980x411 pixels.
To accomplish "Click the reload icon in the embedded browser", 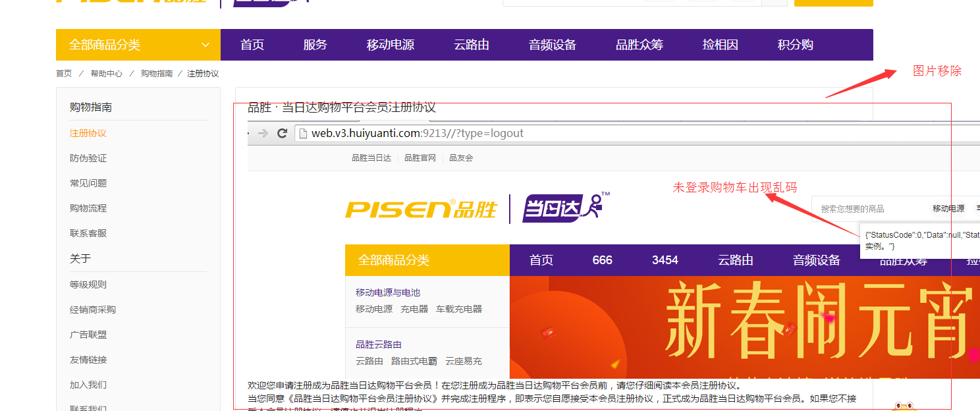I will coord(282,133).
